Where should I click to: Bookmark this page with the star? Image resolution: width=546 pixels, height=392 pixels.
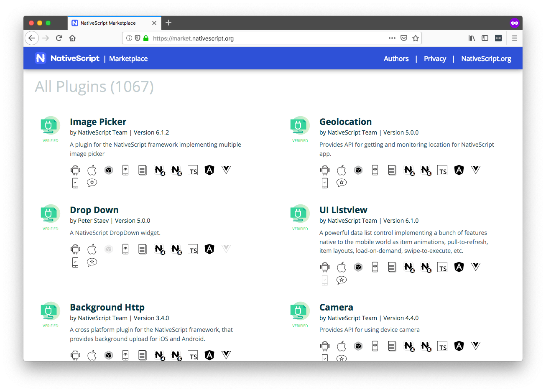(x=416, y=38)
